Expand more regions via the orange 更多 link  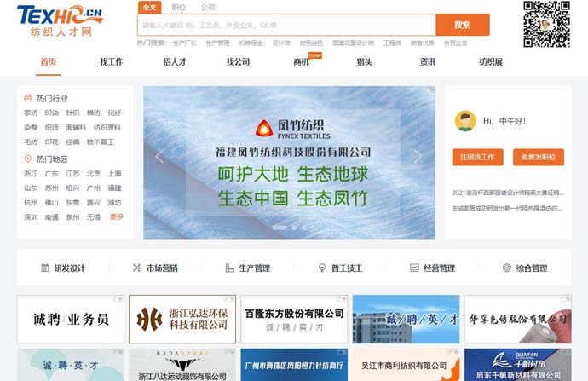[x=117, y=216]
